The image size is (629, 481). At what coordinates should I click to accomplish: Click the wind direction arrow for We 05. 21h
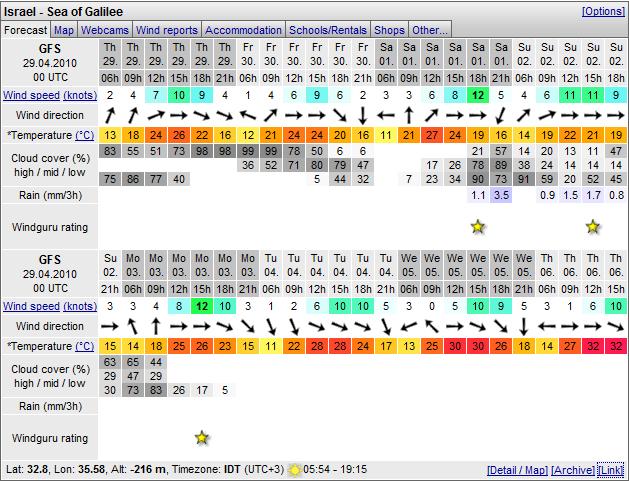[524, 327]
